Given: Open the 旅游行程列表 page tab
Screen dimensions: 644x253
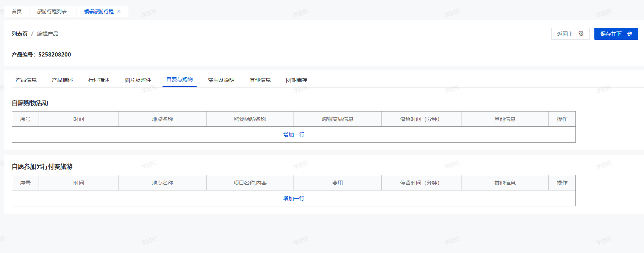Looking at the screenshot, I should tap(52, 11).
